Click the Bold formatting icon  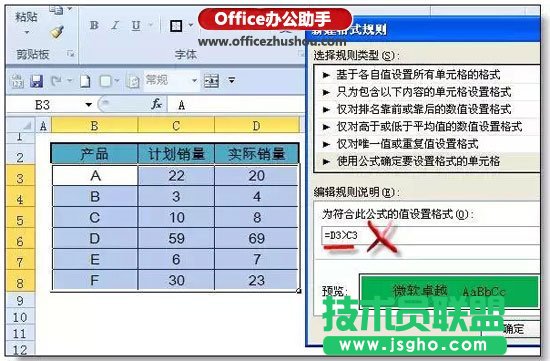(94, 25)
